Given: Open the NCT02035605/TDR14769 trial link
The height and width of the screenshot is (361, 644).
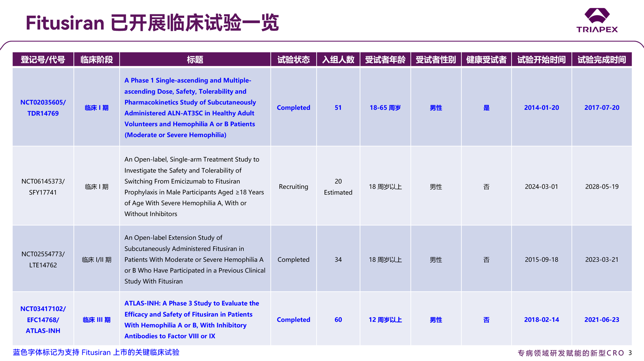Looking at the screenshot, I should coord(42,107).
